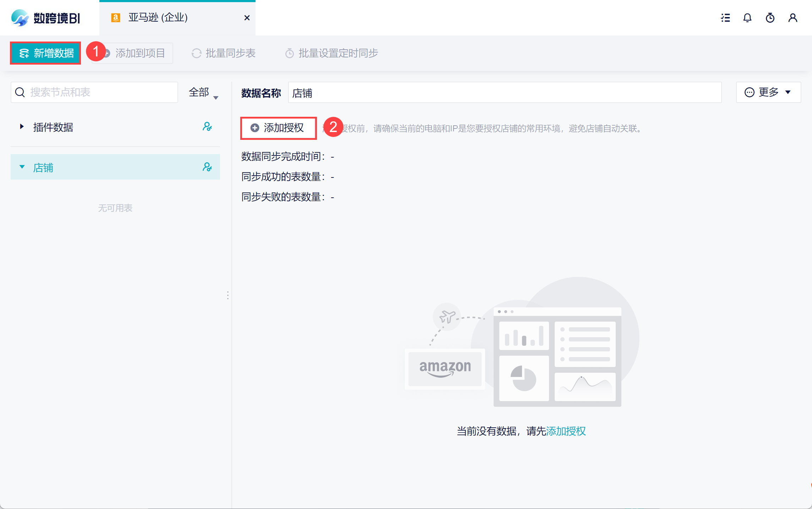Switch to 亚马逊 (企业) tab

[158, 18]
